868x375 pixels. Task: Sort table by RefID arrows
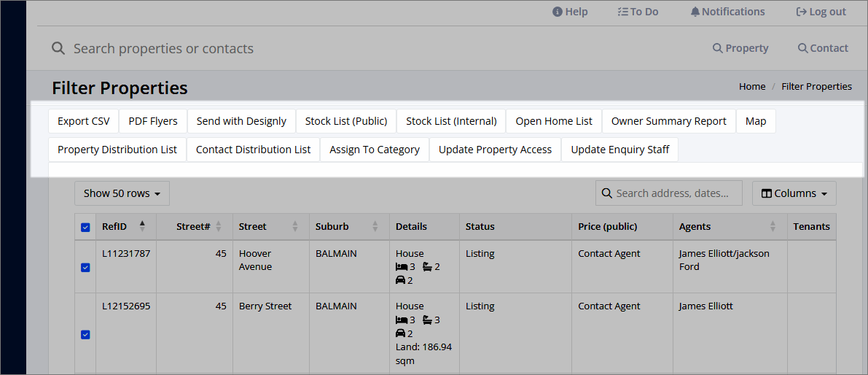(142, 226)
